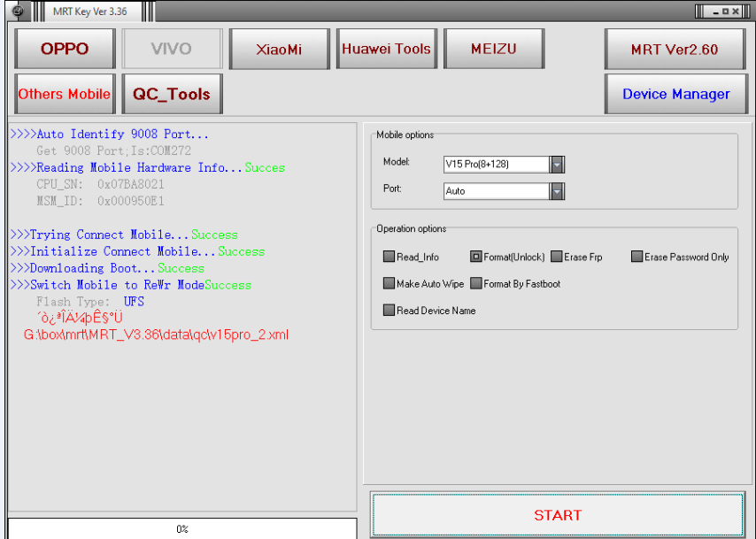Image resolution: width=756 pixels, height=539 pixels.
Task: Click the 0% progress bar
Action: [x=182, y=529]
